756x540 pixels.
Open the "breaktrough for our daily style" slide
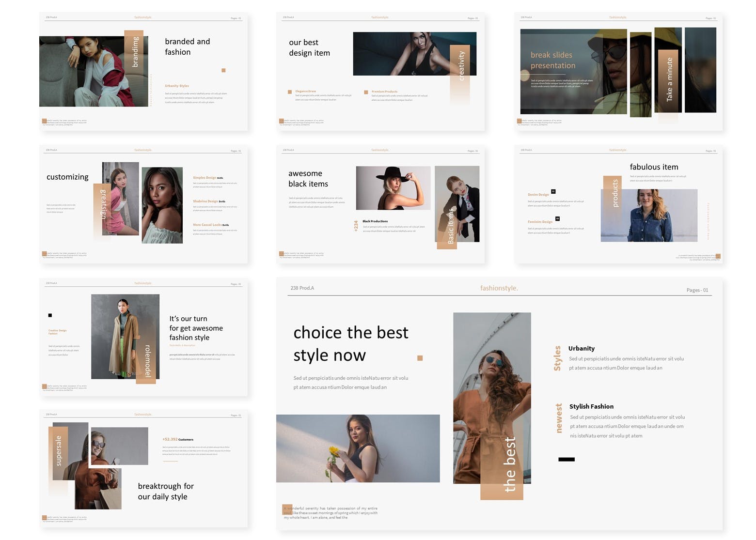click(143, 469)
